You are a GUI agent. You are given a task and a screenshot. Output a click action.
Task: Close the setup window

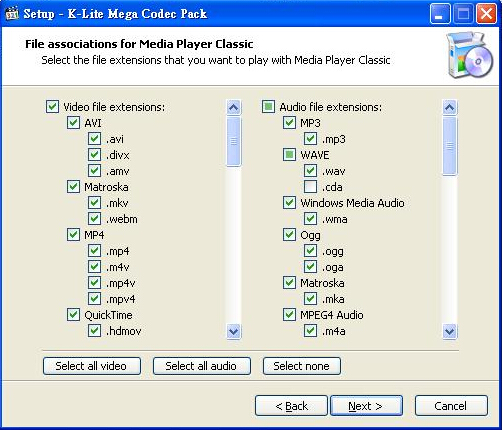[x=487, y=14]
